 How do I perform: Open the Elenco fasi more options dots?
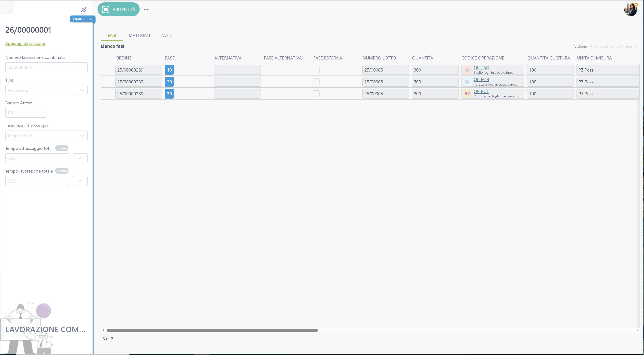pyautogui.click(x=637, y=46)
